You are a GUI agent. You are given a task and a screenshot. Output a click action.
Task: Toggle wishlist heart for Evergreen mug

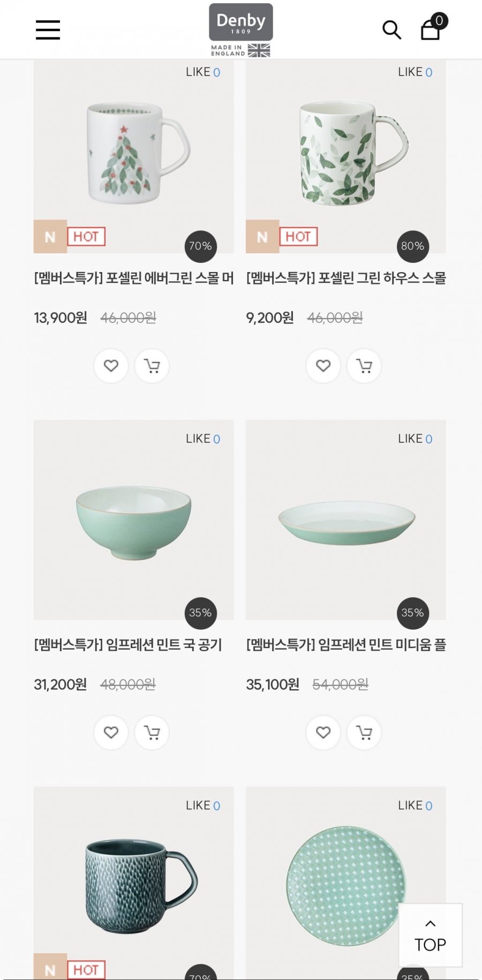(111, 366)
